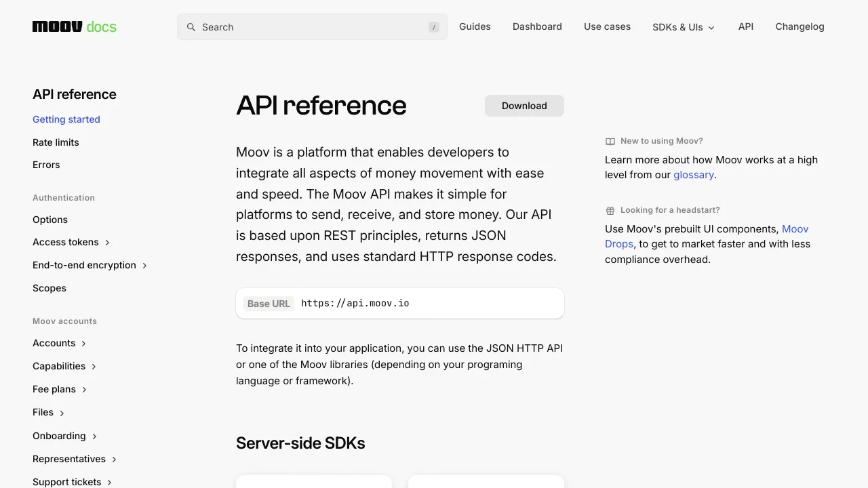868x488 pixels.
Task: Open the glossary link
Action: coord(694,175)
